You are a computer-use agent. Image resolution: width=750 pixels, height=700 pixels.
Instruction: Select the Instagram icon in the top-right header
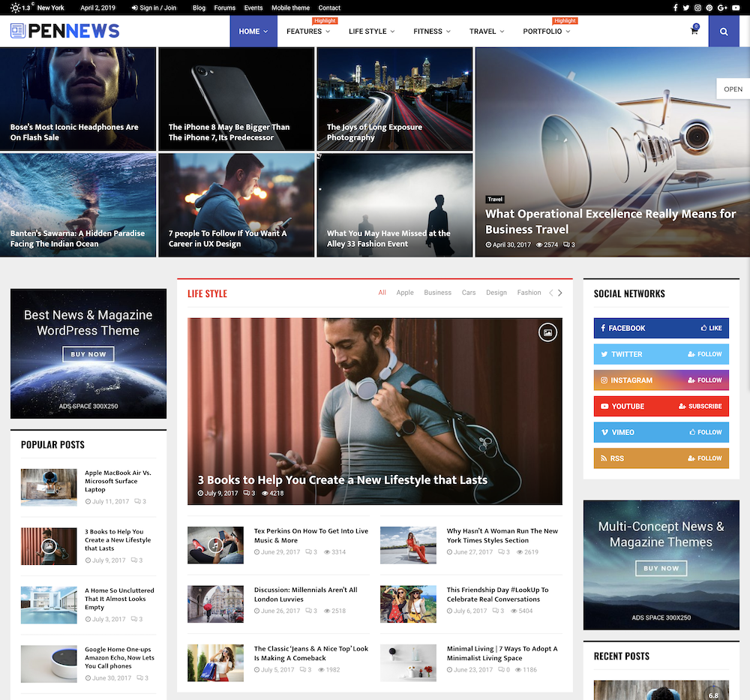point(697,8)
